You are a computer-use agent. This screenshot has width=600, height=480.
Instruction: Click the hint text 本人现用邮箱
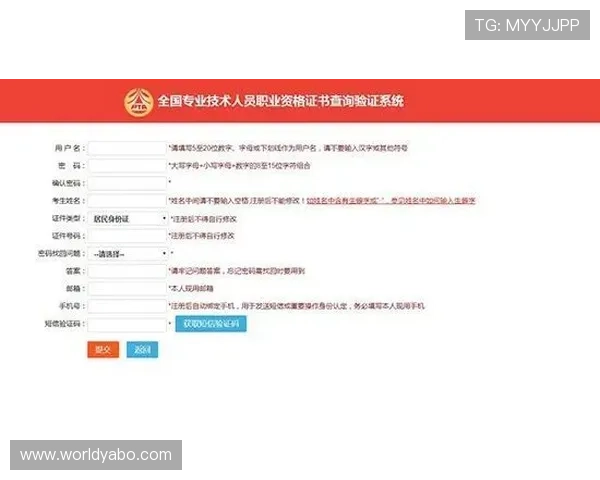191,289
